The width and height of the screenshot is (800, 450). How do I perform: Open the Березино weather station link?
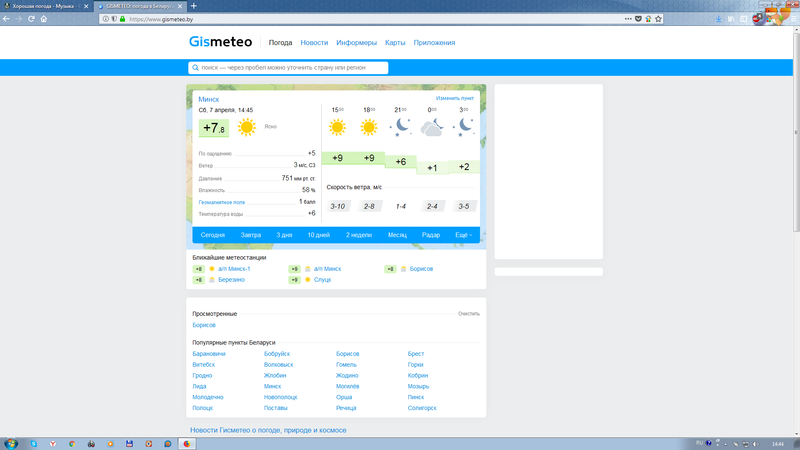pos(232,280)
